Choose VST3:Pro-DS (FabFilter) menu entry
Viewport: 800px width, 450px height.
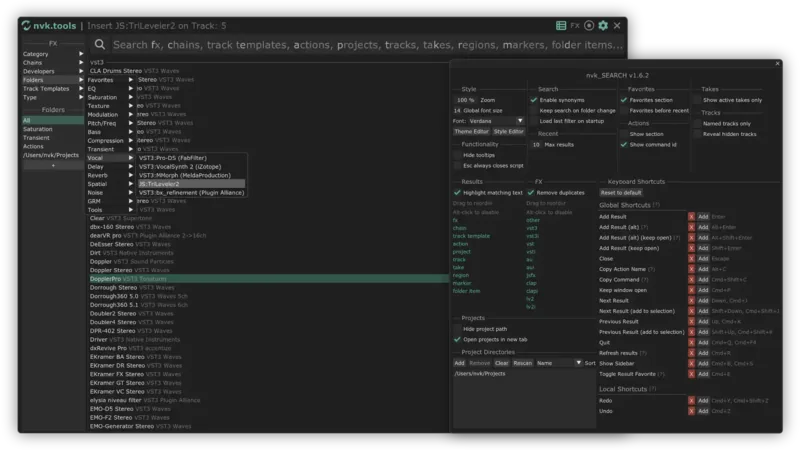[x=191, y=158]
